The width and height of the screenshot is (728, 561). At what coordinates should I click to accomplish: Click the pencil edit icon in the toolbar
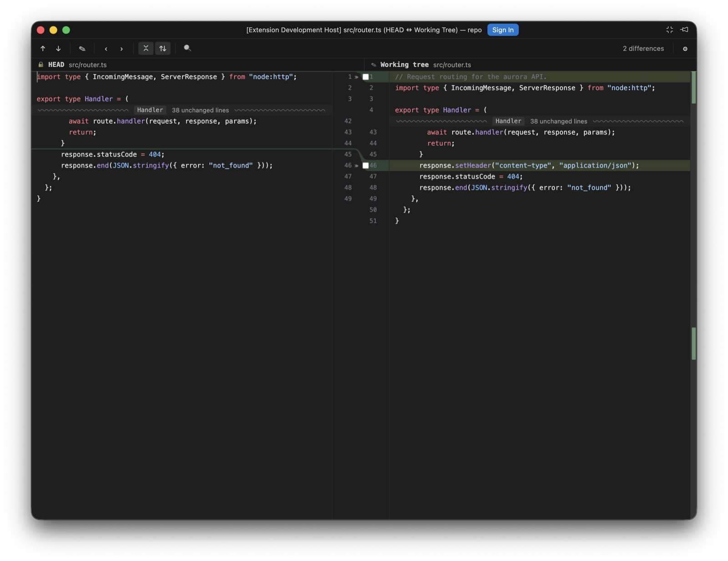click(82, 48)
